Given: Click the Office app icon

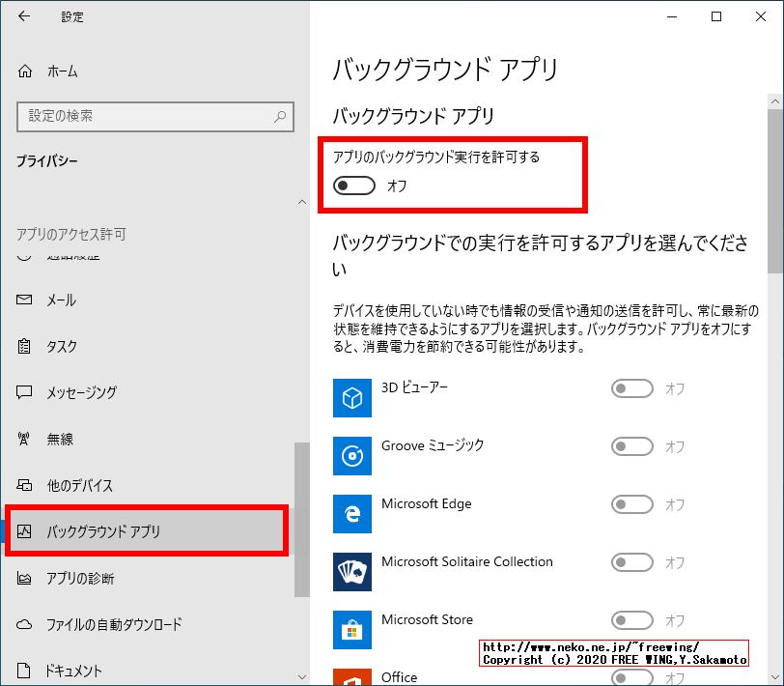Looking at the screenshot, I should click(x=352, y=676).
